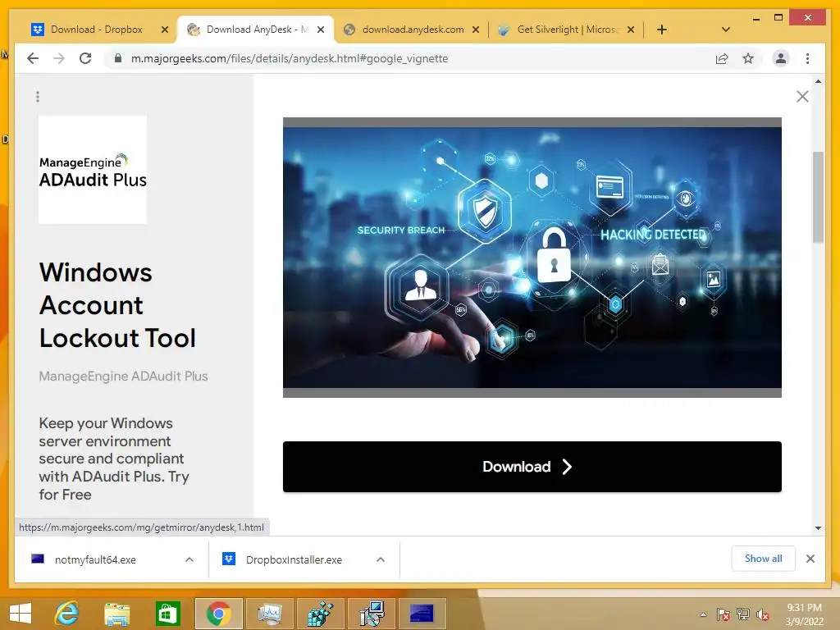This screenshot has width=840, height=630.
Task: Click ManageEngine ADAudit Plus gray text
Action: 123,376
